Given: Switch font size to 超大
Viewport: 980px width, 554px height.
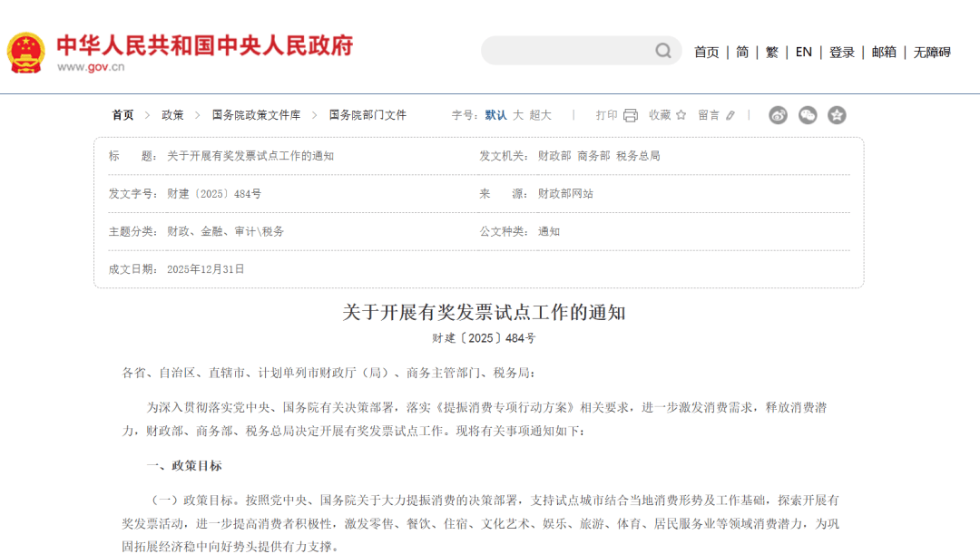Looking at the screenshot, I should click(540, 115).
